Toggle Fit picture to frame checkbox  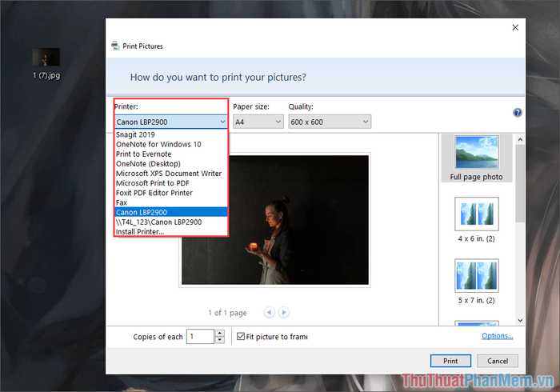(241, 336)
